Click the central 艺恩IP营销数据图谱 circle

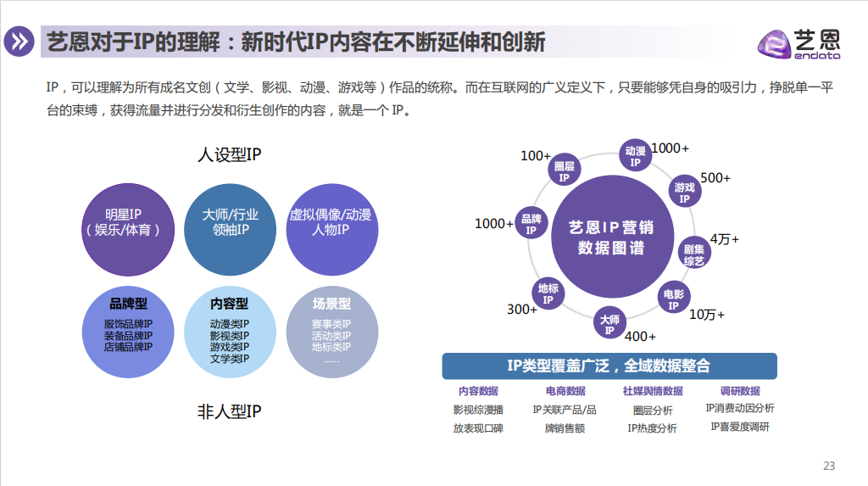[610, 237]
